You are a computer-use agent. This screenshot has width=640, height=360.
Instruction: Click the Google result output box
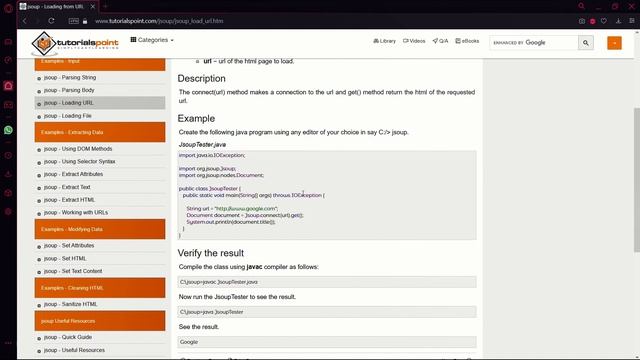click(327, 342)
